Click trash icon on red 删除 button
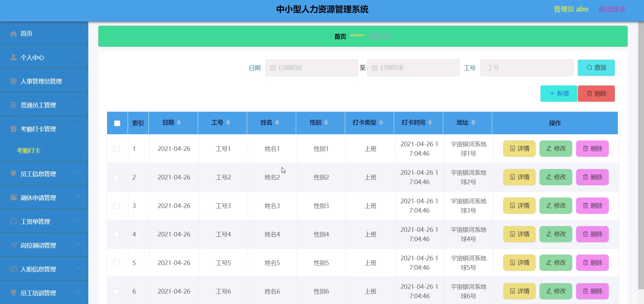This screenshot has height=304, width=644. [x=589, y=94]
